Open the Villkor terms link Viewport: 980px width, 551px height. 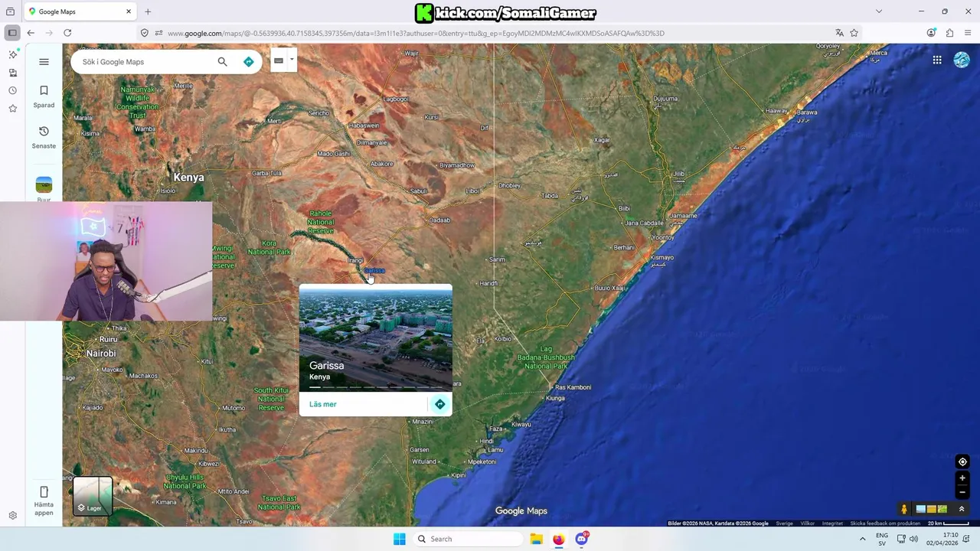[807, 523]
